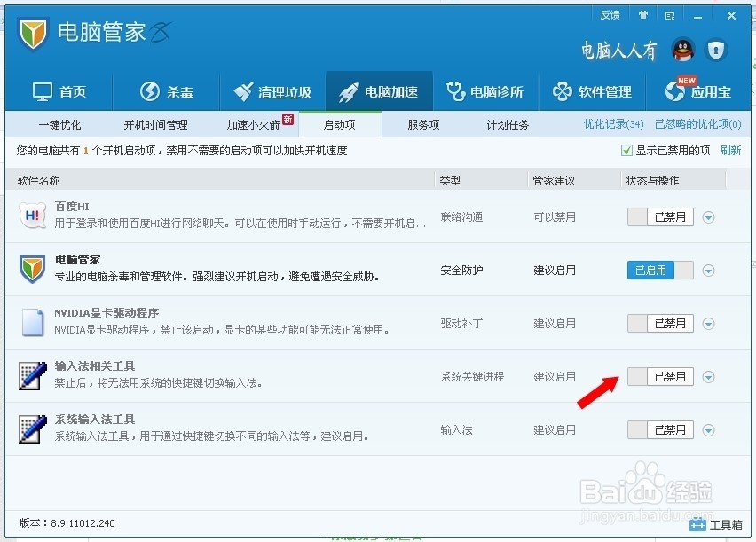Open the 软件管理 software management tab
This screenshot has width=756, height=542.
tap(592, 91)
